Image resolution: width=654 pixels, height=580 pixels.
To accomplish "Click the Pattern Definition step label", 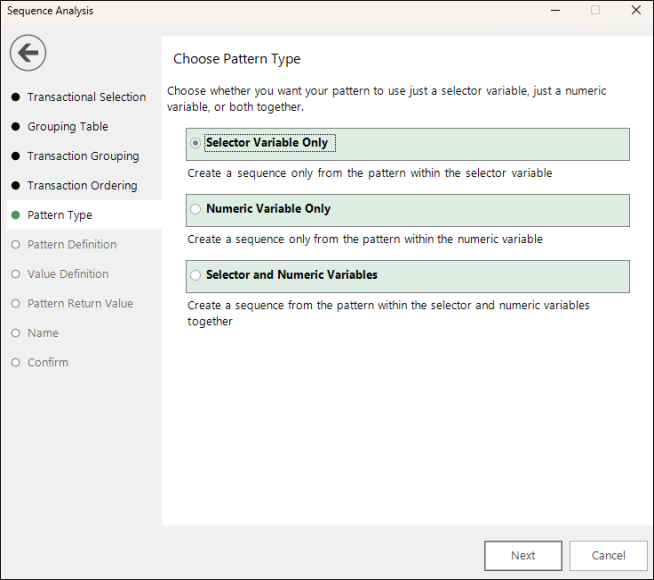I will [72, 244].
